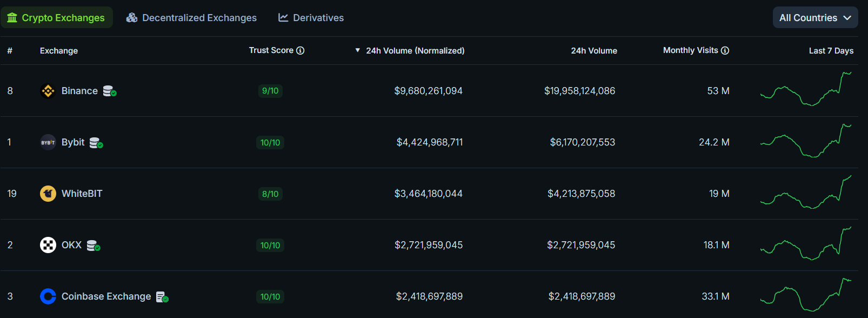Click the OKX checkered logo icon
This screenshot has height=318, width=868.
[x=48, y=245]
